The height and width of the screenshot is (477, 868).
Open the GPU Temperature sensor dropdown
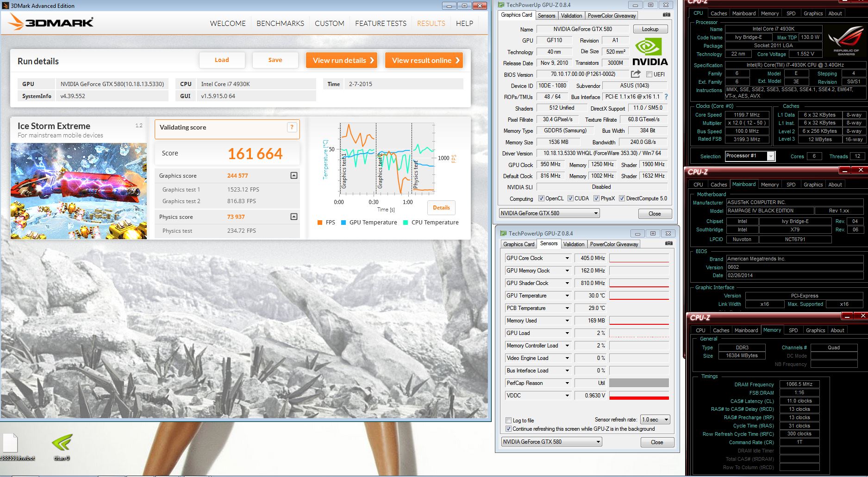(x=567, y=296)
